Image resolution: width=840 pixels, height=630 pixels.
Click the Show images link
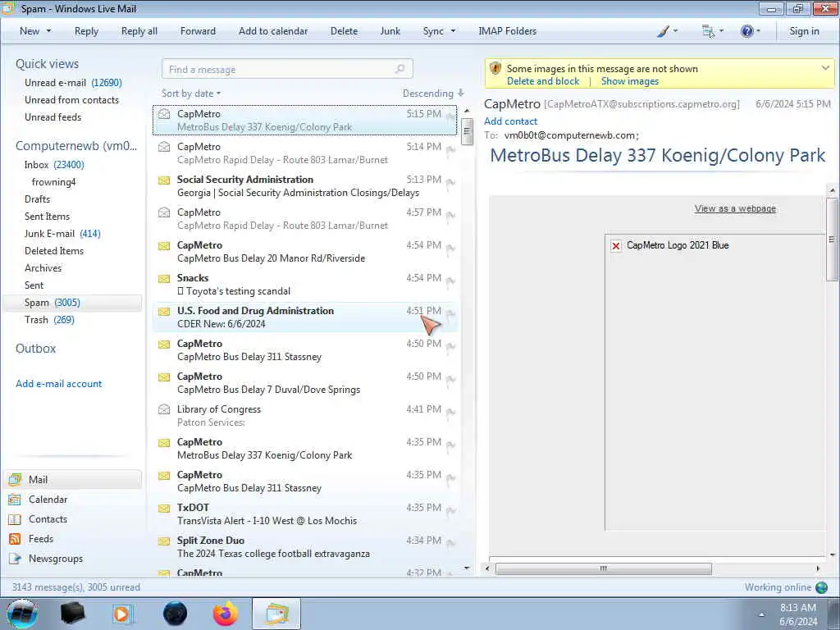(x=629, y=81)
